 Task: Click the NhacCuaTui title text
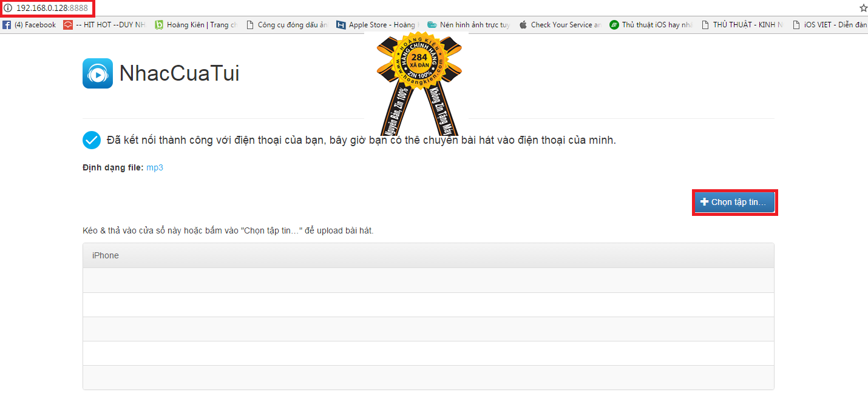point(179,73)
